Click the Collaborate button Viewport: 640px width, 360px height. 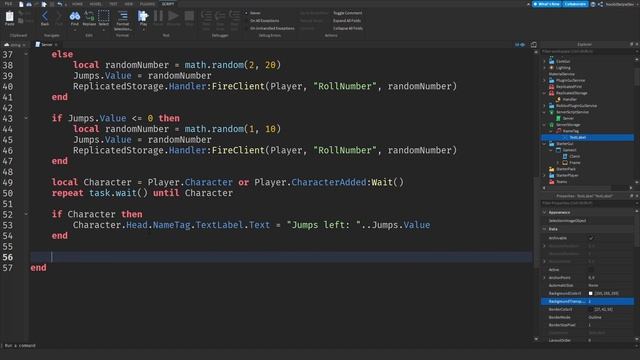pyautogui.click(x=576, y=4)
